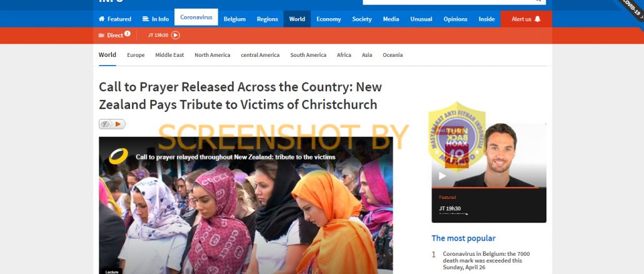The image size is (644, 274).
Task: Click the Alert us bell icon
Action: coord(537,19)
